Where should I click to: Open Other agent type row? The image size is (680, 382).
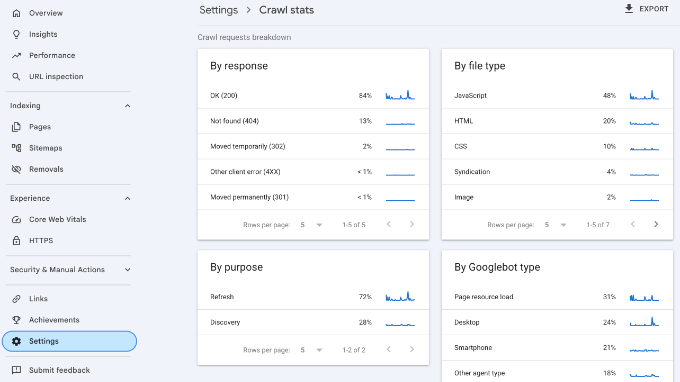(557, 373)
